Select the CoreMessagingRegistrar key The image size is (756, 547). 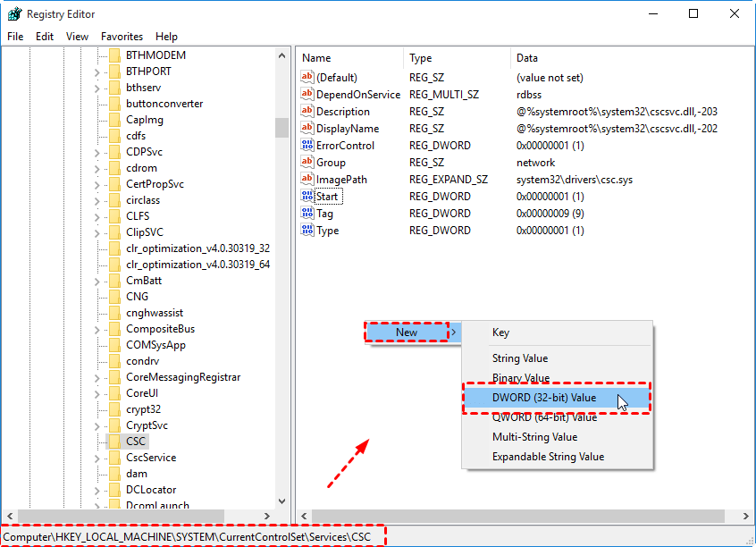(x=183, y=376)
